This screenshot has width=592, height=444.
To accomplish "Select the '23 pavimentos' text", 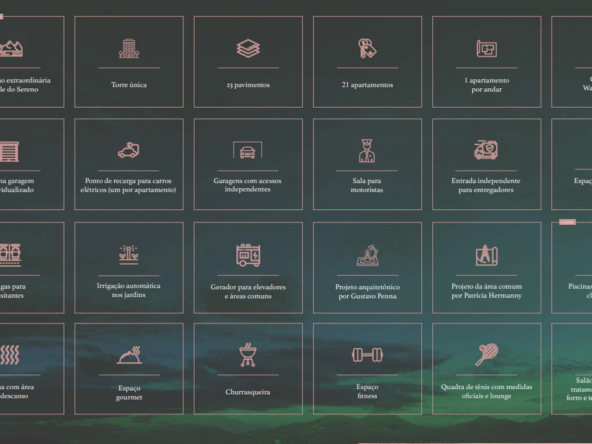I will (x=248, y=85).
